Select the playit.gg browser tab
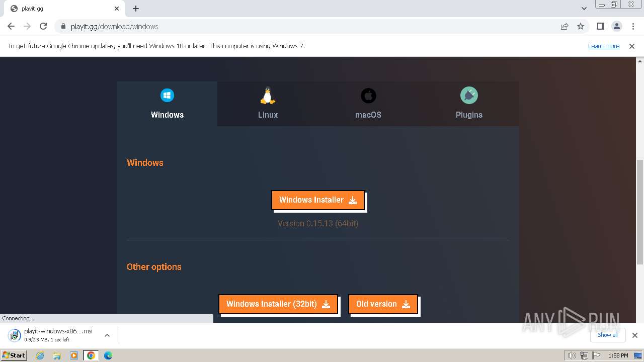Viewport: 644px width, 362px height. [x=65, y=9]
